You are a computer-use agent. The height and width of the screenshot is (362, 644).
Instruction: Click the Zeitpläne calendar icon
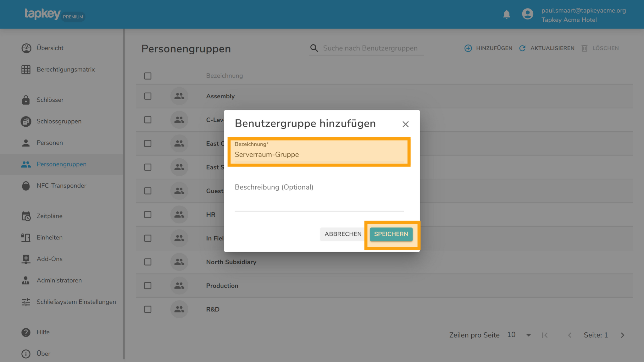26,216
